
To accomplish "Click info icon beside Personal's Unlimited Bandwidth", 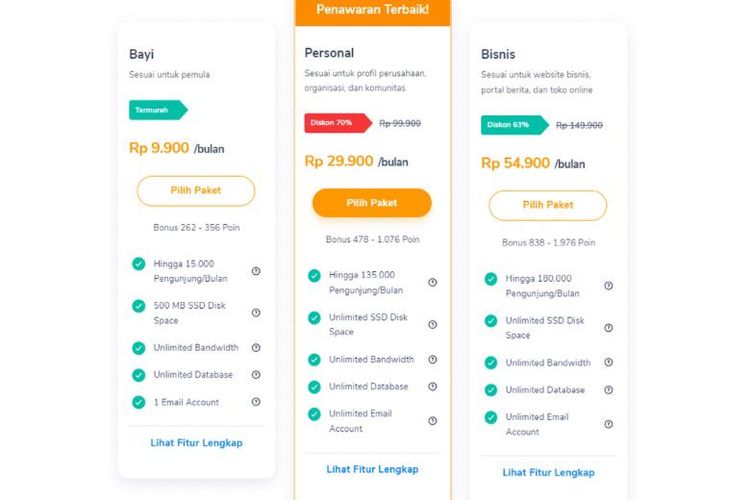I will click(432, 359).
